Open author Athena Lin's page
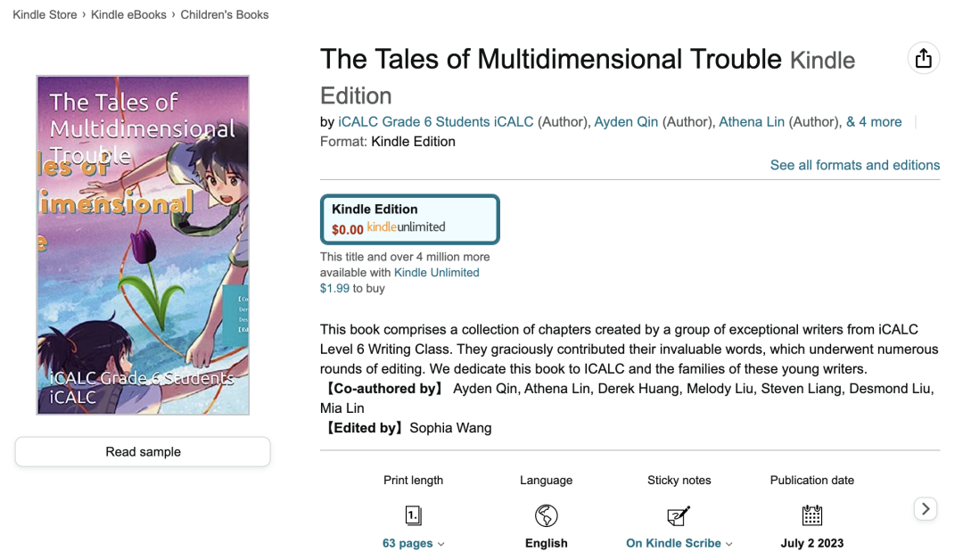963x560 pixels. coord(752,122)
